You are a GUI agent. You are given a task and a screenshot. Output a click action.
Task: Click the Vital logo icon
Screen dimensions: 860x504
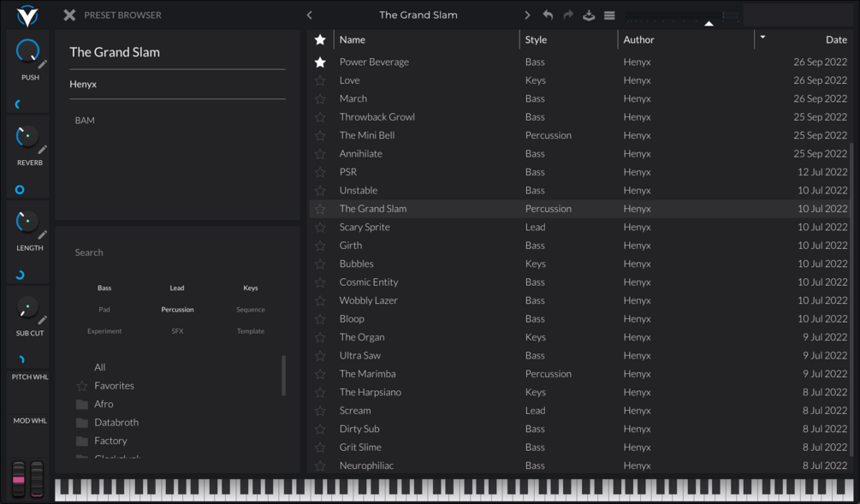[x=27, y=16]
